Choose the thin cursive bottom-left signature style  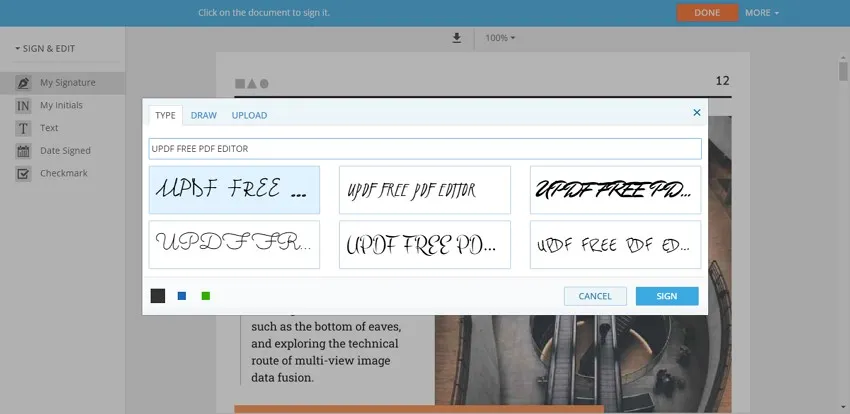tap(234, 244)
